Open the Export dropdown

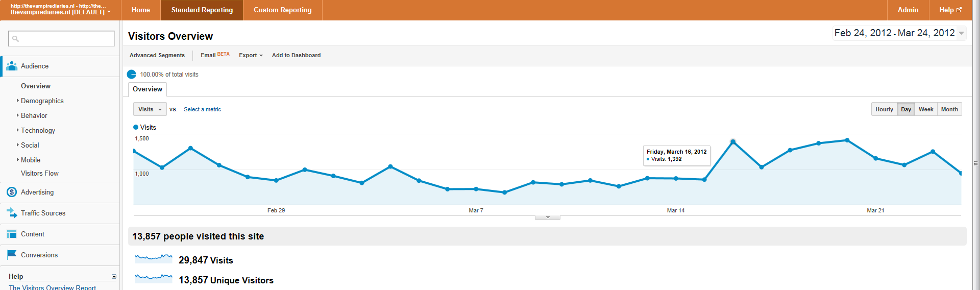coord(251,55)
